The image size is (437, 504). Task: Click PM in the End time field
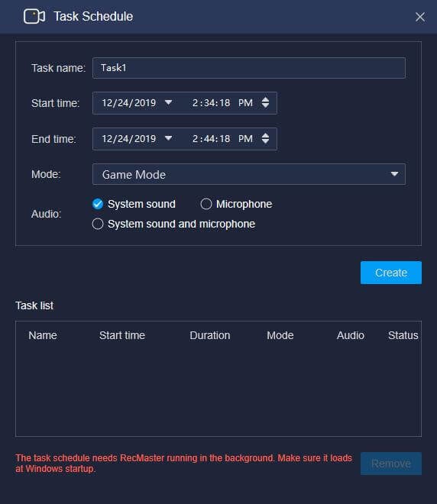(x=245, y=139)
